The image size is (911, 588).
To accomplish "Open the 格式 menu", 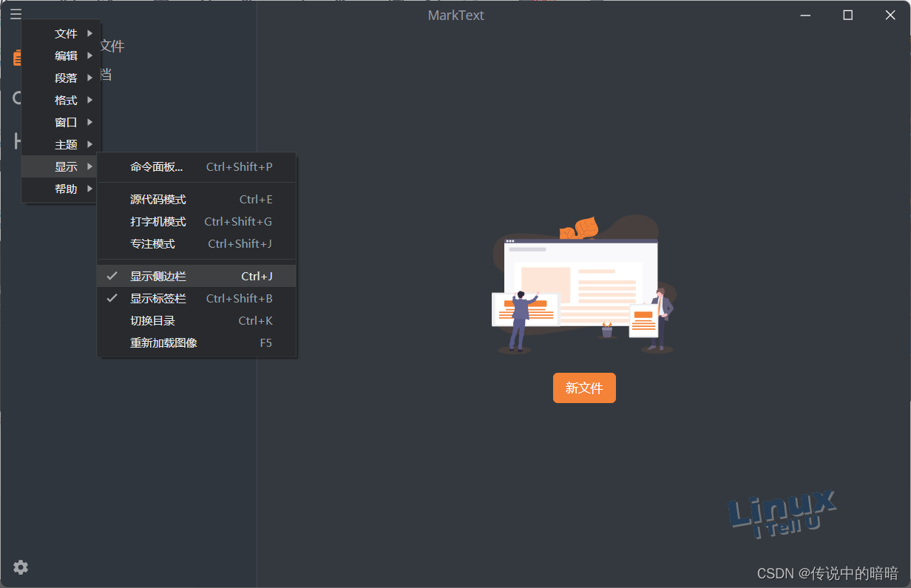I will click(61, 100).
